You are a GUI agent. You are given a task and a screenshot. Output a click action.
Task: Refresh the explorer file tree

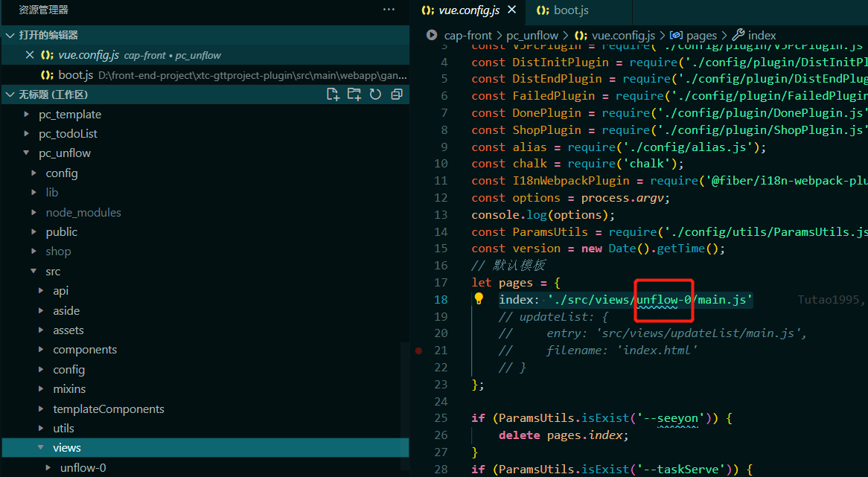pos(375,95)
